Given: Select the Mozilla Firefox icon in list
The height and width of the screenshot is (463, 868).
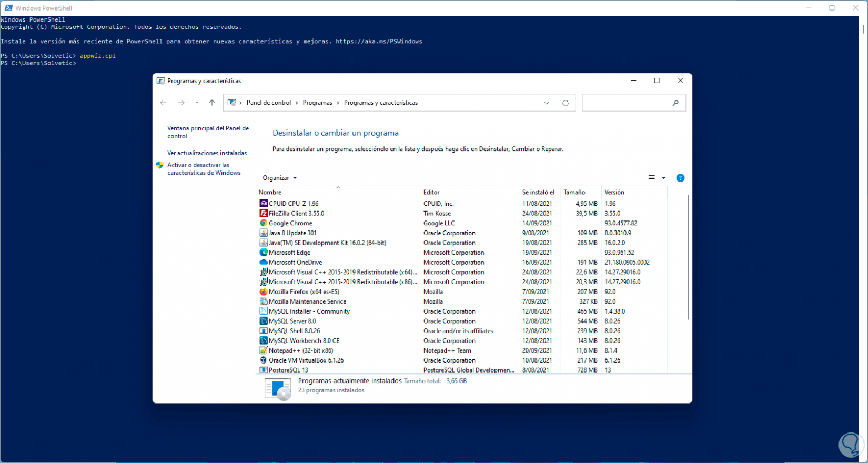Looking at the screenshot, I should pyautogui.click(x=264, y=291).
